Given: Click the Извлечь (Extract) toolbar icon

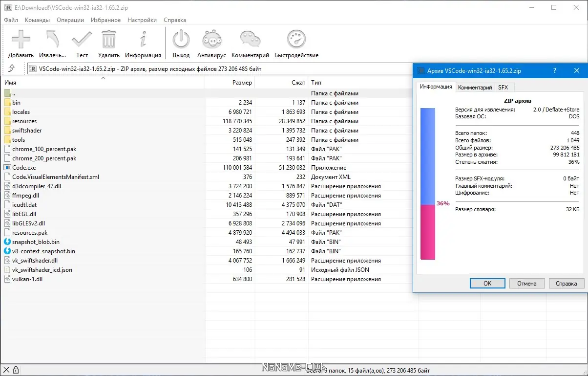Looking at the screenshot, I should pos(52,39).
